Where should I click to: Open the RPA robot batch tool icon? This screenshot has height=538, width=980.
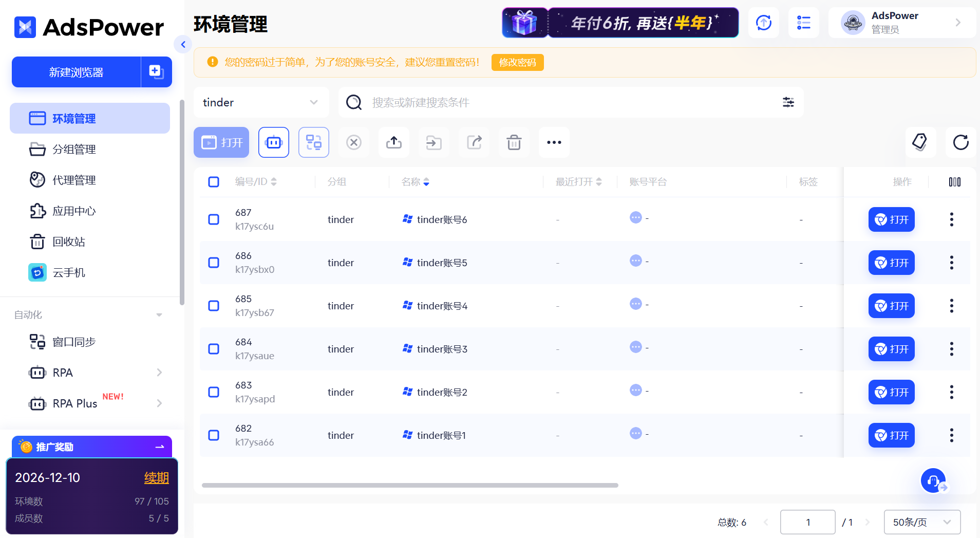(273, 142)
